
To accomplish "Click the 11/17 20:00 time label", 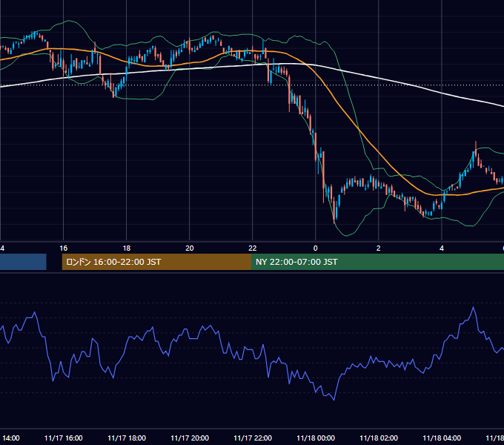I will click(x=190, y=438).
